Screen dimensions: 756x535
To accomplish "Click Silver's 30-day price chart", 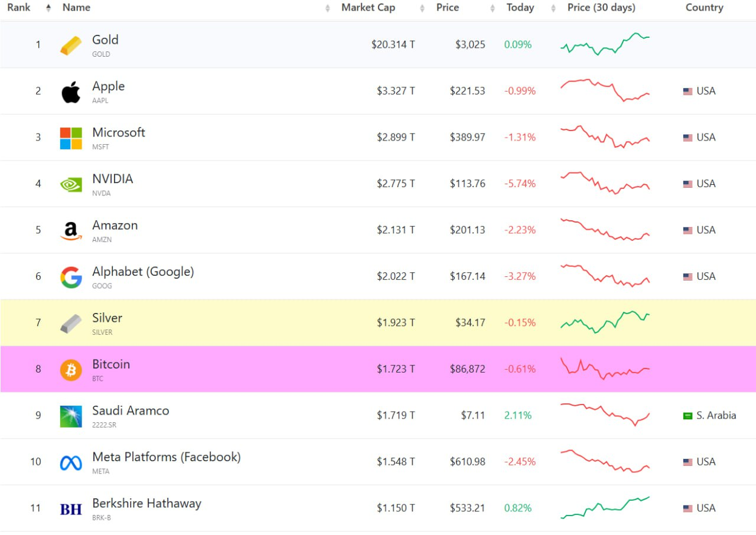I will point(605,322).
